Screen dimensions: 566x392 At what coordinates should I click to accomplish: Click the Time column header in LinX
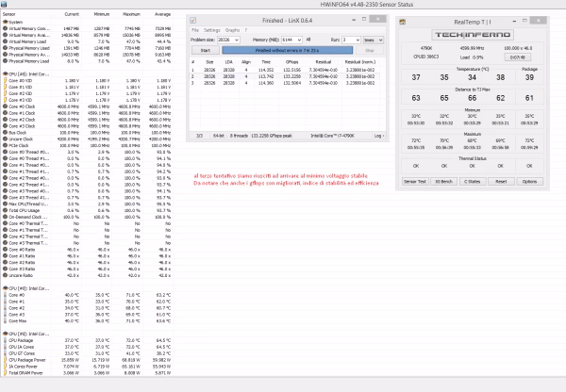[266, 62]
